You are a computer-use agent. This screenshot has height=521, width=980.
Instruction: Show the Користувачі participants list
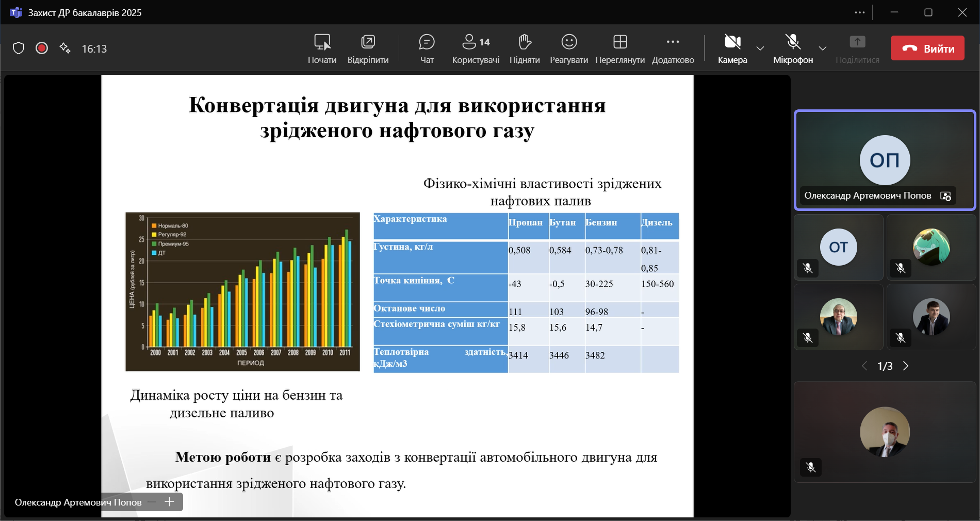tap(476, 48)
